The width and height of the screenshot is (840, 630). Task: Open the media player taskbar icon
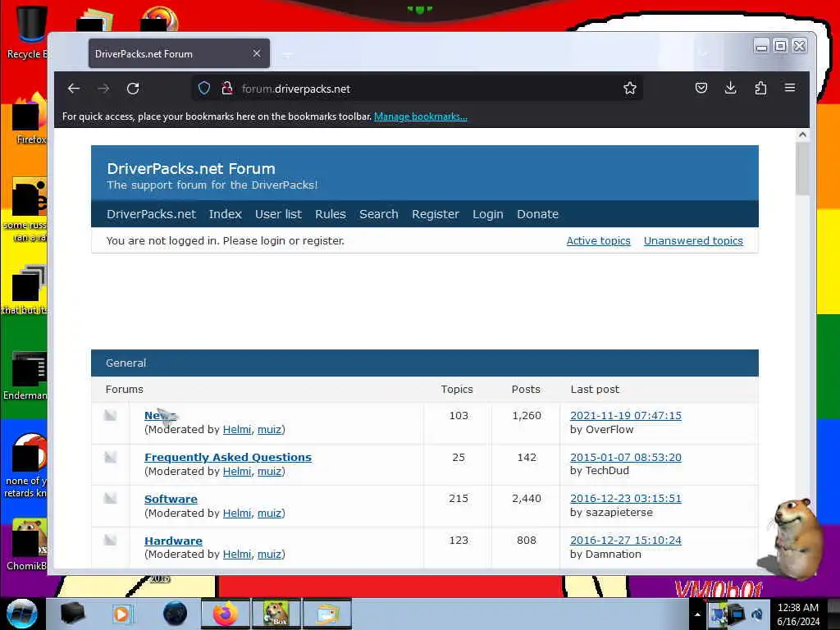[121, 614]
